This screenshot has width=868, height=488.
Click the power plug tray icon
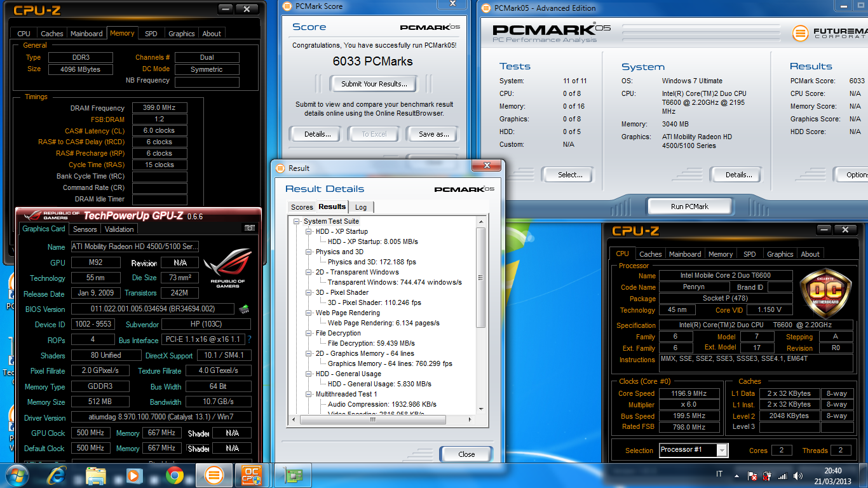pos(767,475)
